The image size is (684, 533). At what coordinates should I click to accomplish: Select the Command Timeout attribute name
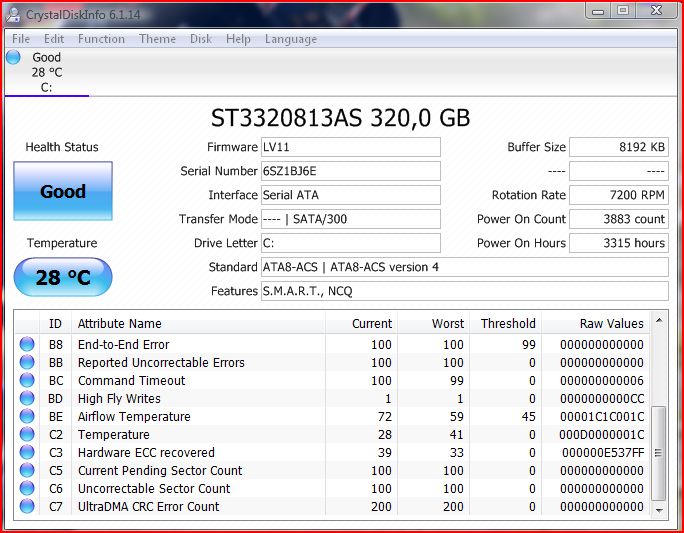[131, 380]
